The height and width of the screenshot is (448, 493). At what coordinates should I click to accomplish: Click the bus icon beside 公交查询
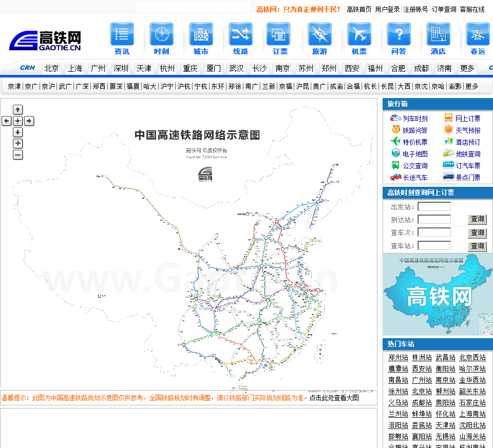(395, 165)
